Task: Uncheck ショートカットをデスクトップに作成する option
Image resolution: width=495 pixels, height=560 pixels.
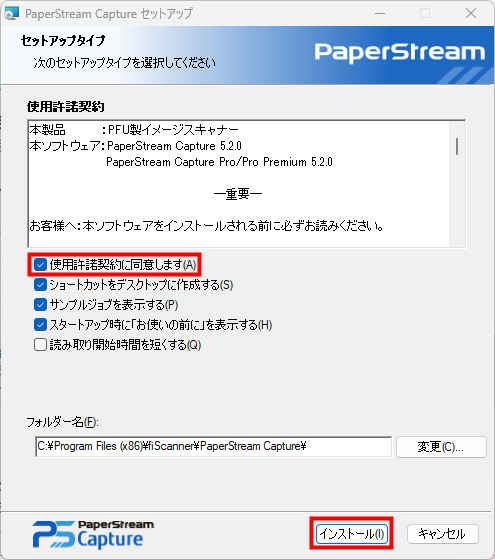Action: pos(40,285)
